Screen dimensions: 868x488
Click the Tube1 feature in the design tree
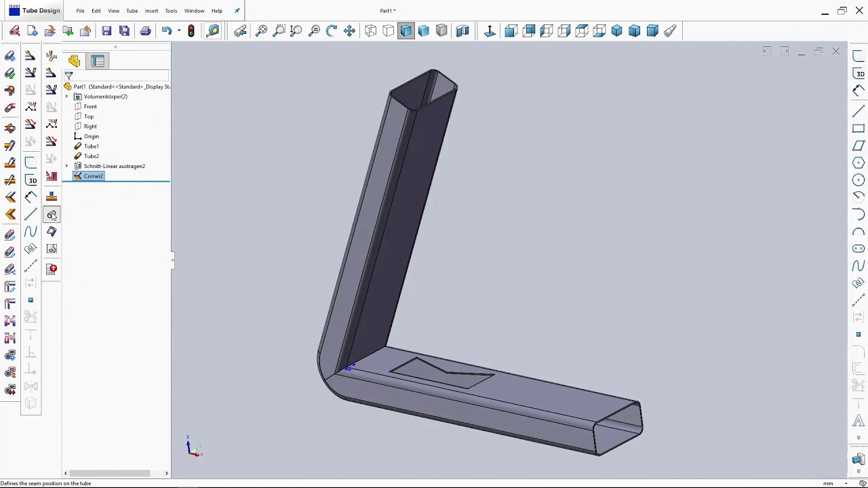coord(91,146)
